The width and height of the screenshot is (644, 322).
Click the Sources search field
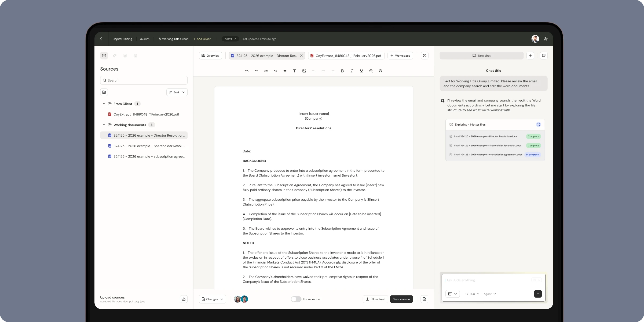[x=144, y=80]
